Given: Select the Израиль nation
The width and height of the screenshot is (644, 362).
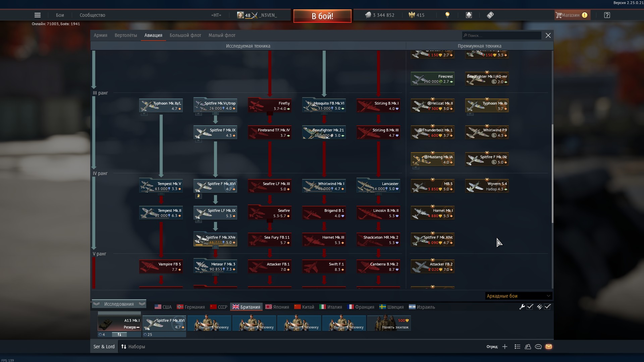Looking at the screenshot, I should coord(422,307).
